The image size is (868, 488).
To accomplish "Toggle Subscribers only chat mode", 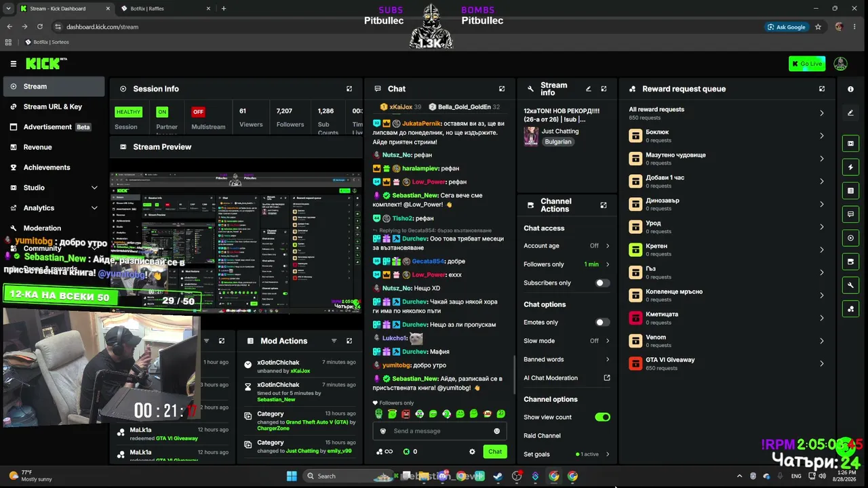I will 602,283.
